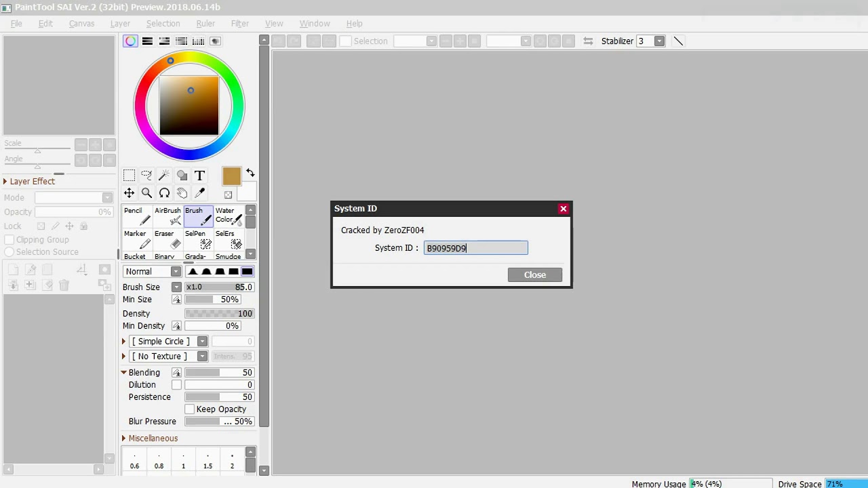This screenshot has height=488, width=868.
Task: Choose the Brush tool
Action: point(198,216)
